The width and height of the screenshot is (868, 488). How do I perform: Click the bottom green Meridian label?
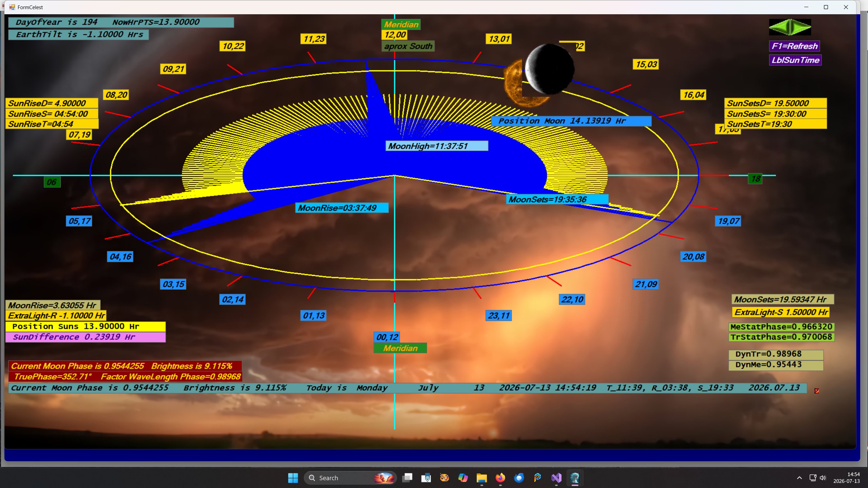(400, 348)
